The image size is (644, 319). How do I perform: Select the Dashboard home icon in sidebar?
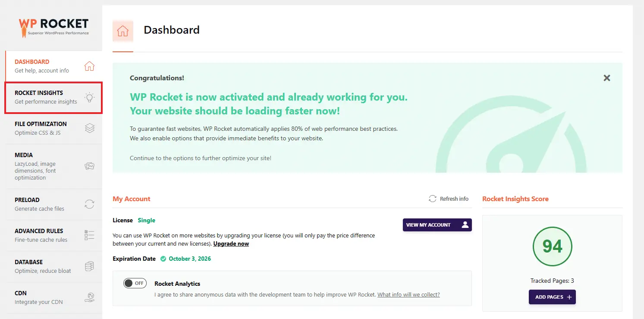click(89, 65)
